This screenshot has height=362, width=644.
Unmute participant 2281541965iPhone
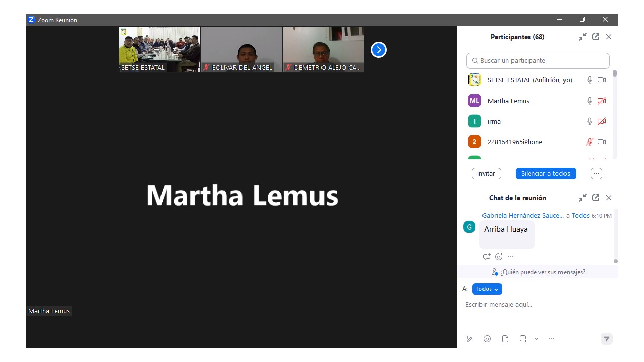pos(590,142)
